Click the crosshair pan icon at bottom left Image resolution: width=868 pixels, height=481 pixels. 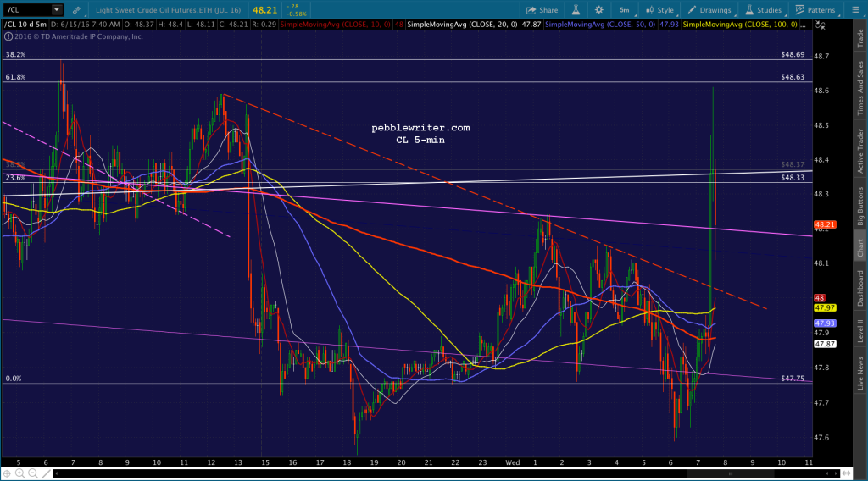coord(7,473)
